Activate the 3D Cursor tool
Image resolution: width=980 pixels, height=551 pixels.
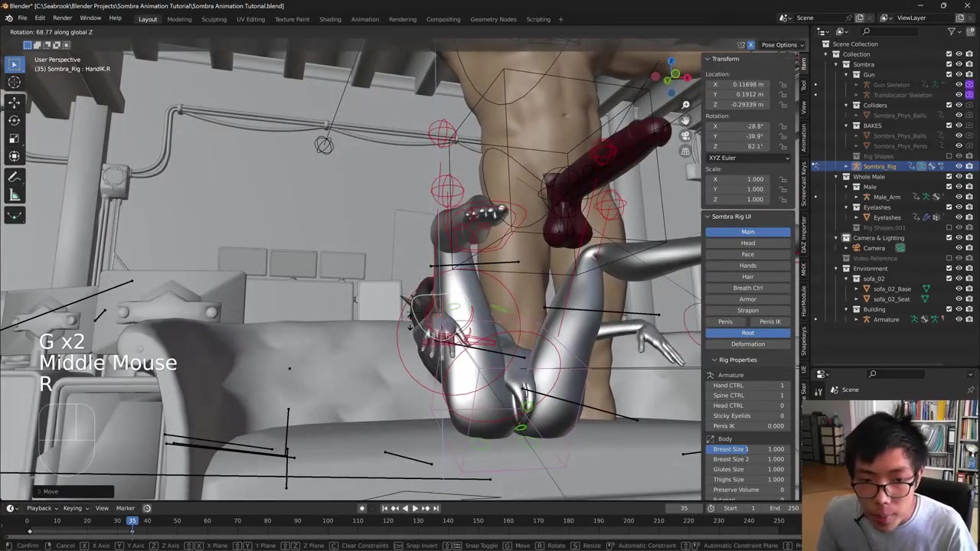14,83
